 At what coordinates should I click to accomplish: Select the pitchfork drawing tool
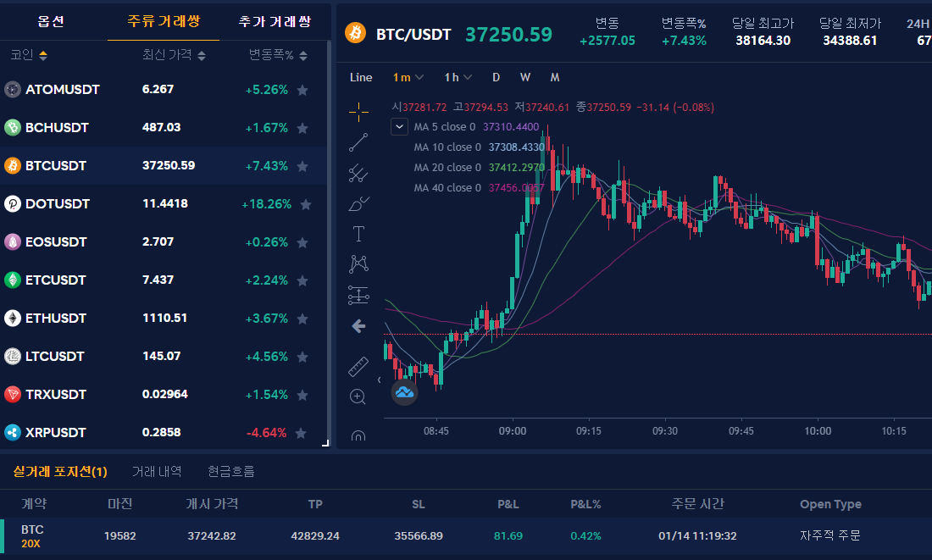[358, 173]
